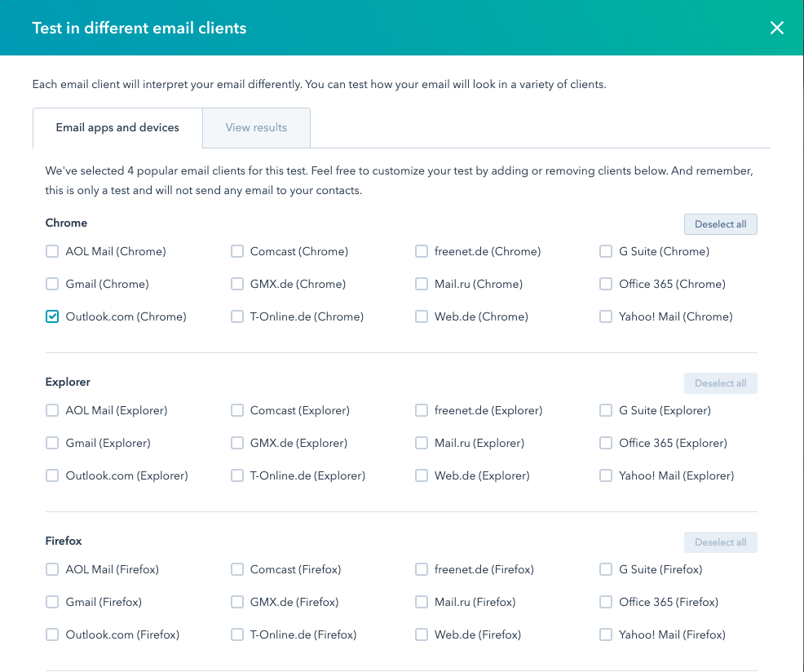The width and height of the screenshot is (804, 672).
Task: Check Gmail (Explorer) client
Action: (x=52, y=443)
